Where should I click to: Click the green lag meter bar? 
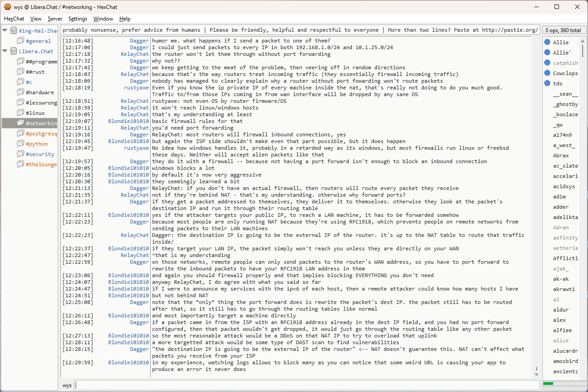pos(548,384)
